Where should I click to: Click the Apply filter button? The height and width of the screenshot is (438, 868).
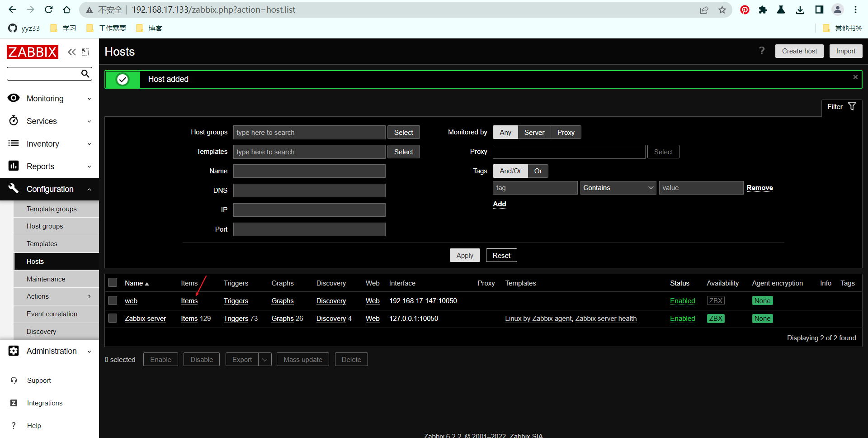tap(465, 255)
